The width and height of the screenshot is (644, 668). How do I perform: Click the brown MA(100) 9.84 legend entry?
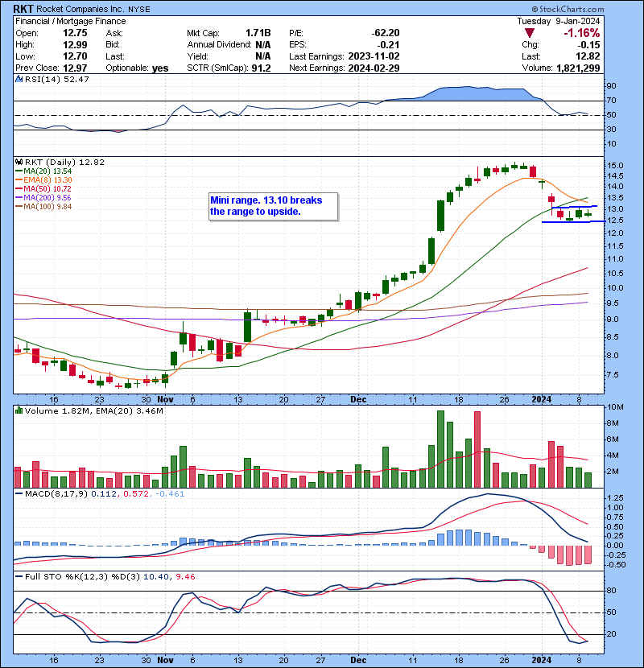click(x=43, y=207)
